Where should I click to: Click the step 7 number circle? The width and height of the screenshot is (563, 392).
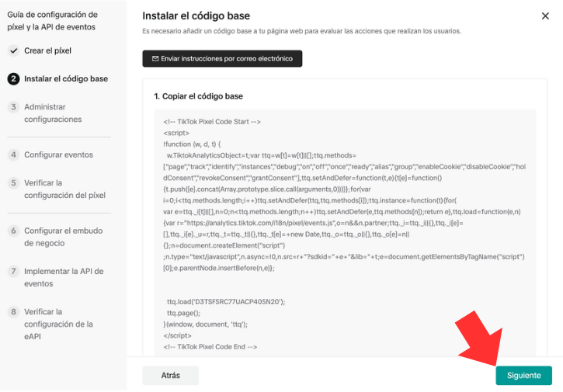[x=13, y=271]
